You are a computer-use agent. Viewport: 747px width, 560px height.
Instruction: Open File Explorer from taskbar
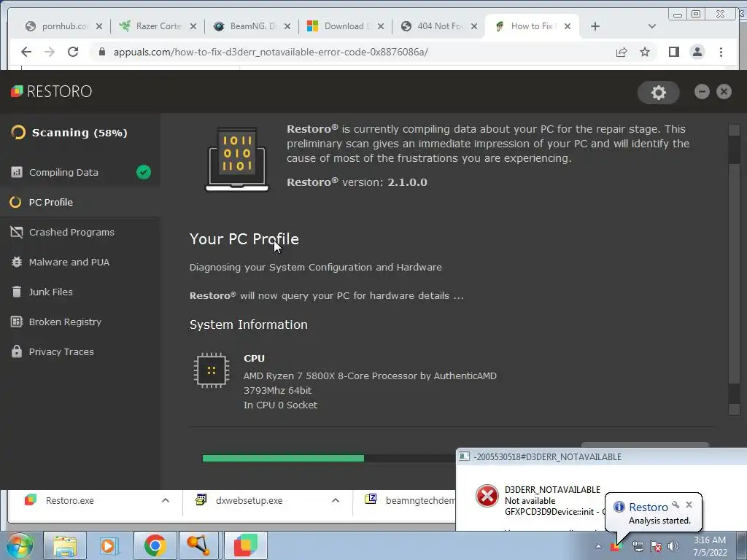click(65, 545)
